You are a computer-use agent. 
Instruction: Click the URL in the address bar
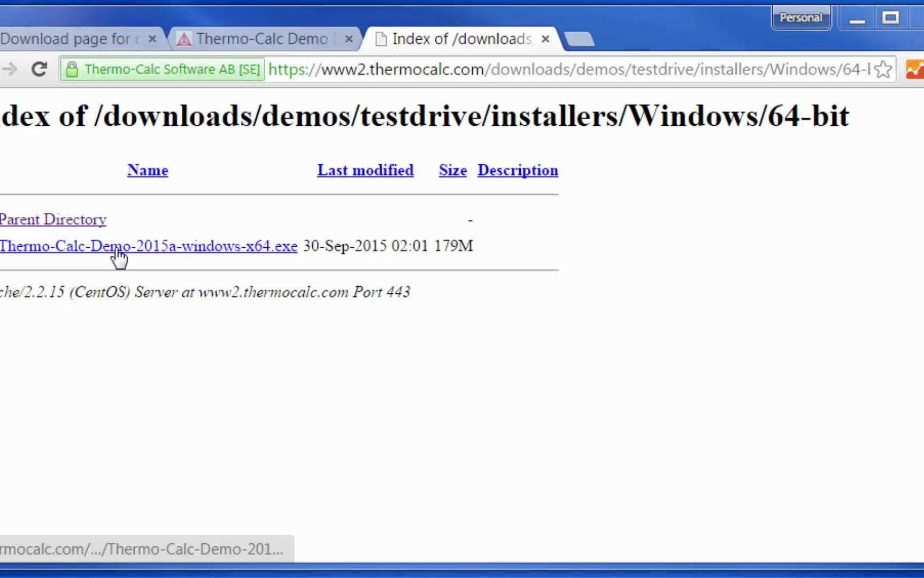click(569, 69)
